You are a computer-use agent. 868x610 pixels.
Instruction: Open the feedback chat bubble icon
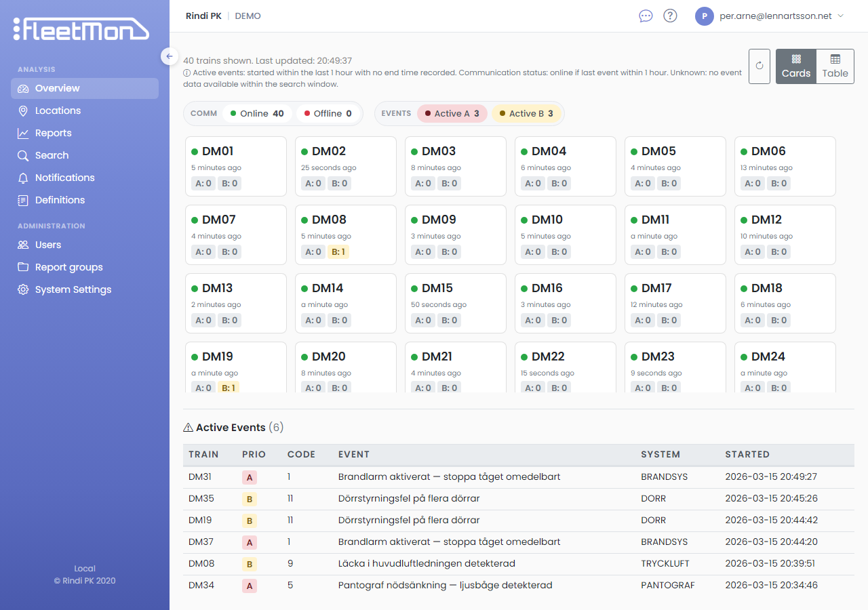[645, 15]
